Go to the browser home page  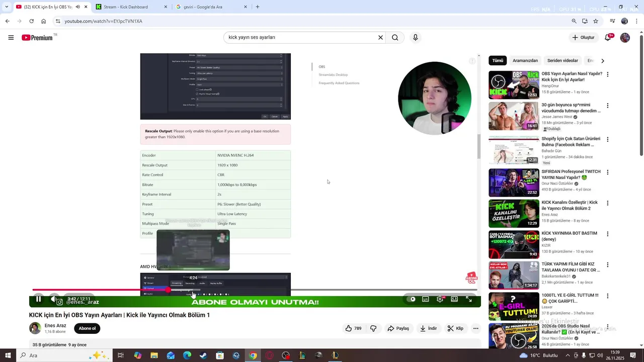44,21
